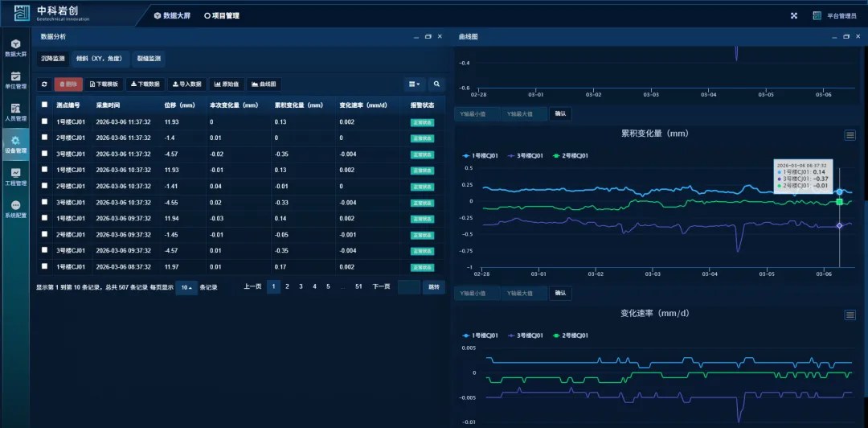Open the 平台管理员 user menu
This screenshot has width=868, height=428.
pyautogui.click(x=829, y=15)
